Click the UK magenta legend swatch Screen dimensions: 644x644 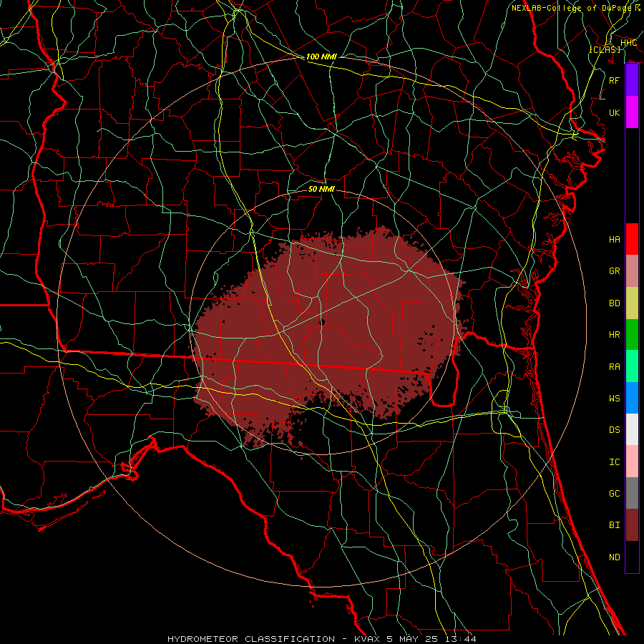(632, 112)
